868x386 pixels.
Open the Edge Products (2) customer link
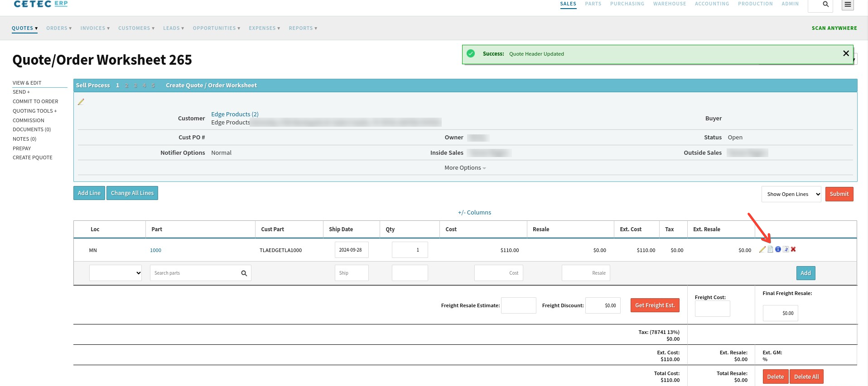235,114
